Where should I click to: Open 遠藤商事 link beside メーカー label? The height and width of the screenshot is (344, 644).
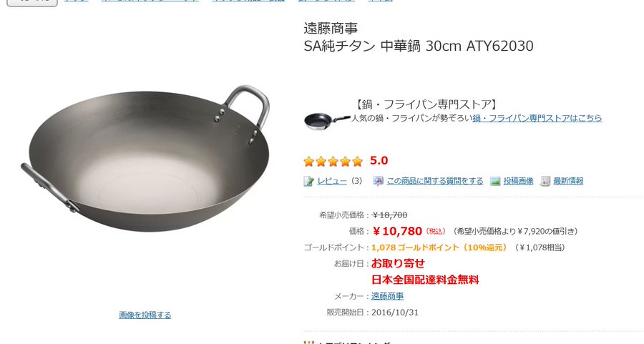(387, 296)
